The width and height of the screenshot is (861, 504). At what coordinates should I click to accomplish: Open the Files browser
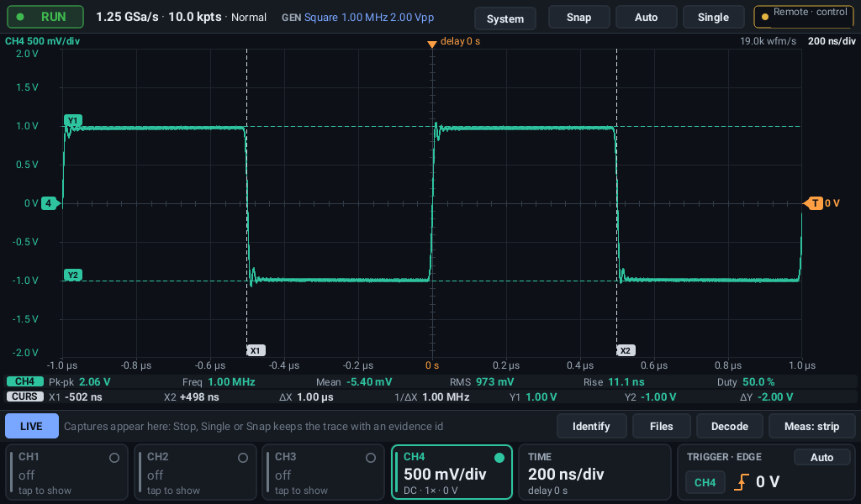pyautogui.click(x=661, y=426)
